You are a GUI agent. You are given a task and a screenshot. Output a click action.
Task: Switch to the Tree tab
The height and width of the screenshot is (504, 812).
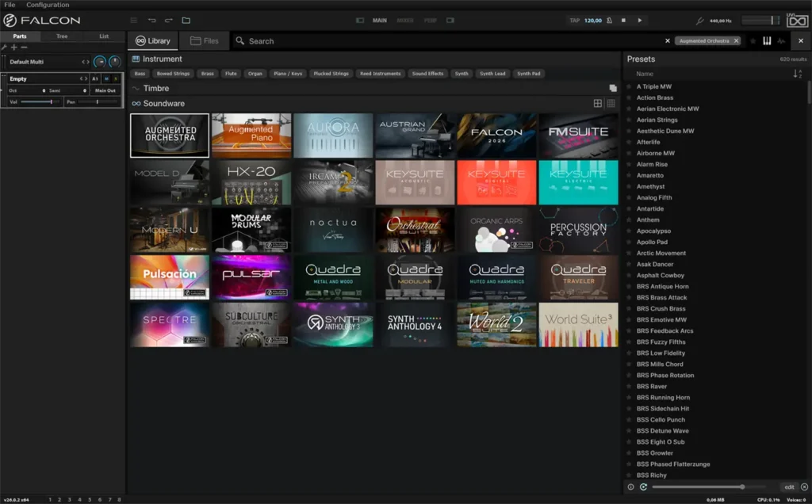point(62,36)
